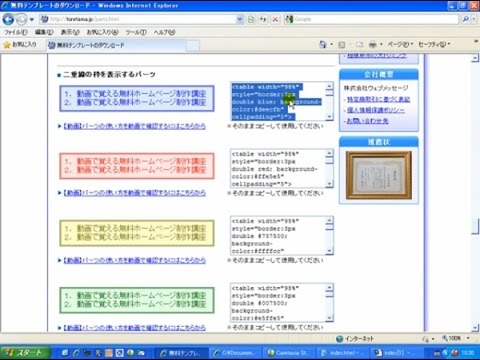This screenshot has width=480, height=360.
Task: Open the Print dropdown arrow
Action: click(381, 44)
